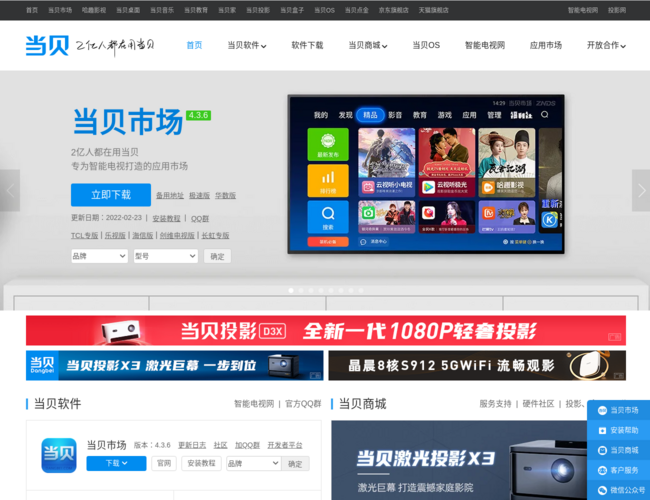Expand the 当贝软件 navigation menu
The width and height of the screenshot is (650, 500).
[x=246, y=45]
